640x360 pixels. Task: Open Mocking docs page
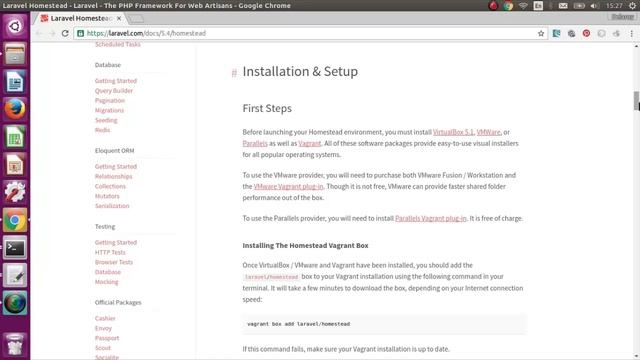(x=107, y=282)
